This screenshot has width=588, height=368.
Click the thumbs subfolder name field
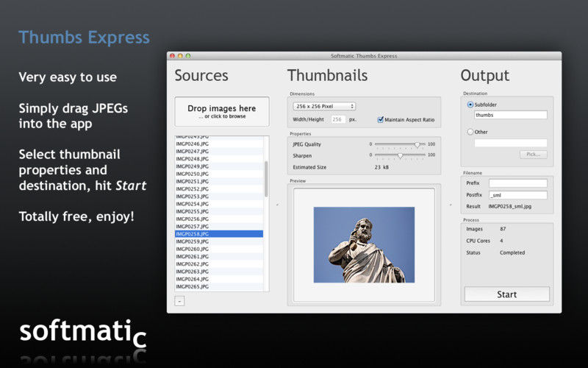tap(510, 115)
